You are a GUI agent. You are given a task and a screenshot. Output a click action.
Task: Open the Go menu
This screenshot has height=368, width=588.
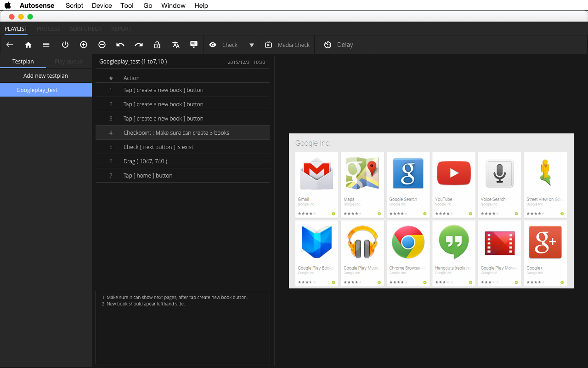148,6
